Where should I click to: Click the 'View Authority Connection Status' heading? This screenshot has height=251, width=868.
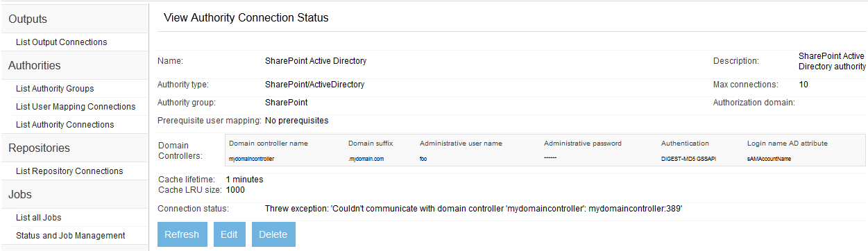click(x=246, y=18)
